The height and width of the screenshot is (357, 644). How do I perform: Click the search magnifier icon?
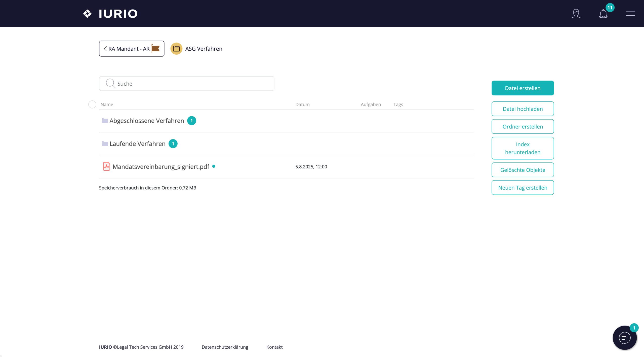click(x=110, y=83)
